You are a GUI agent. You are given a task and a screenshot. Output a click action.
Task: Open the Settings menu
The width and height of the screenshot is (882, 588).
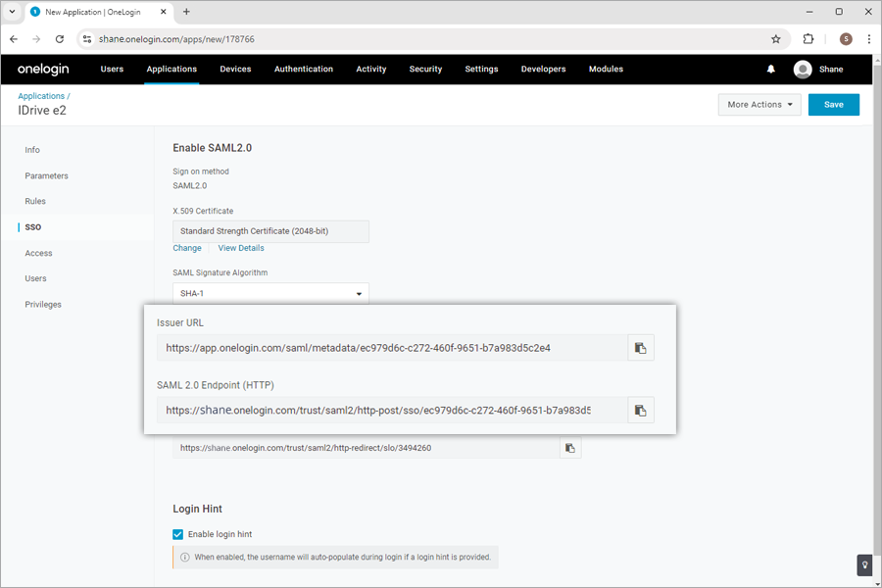(x=481, y=70)
